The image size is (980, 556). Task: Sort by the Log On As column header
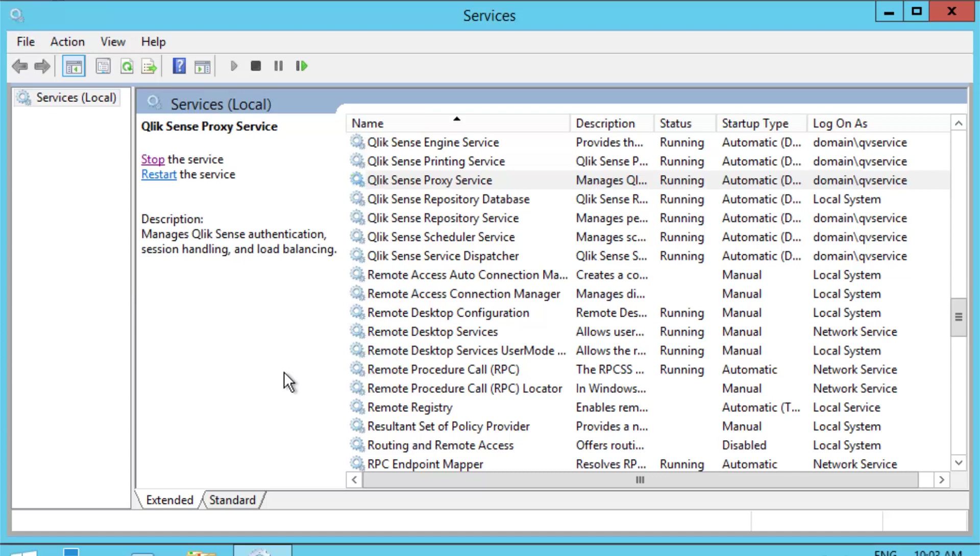click(x=878, y=123)
